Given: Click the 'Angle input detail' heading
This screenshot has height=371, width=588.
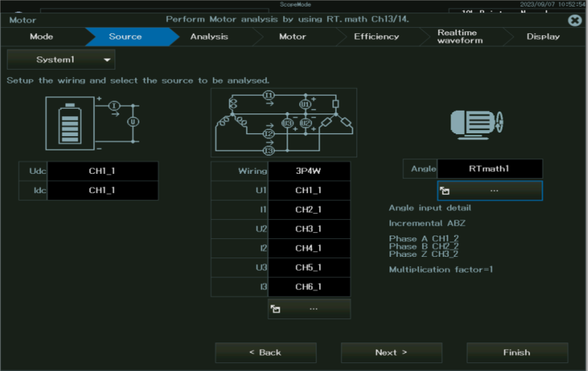Looking at the screenshot, I should pos(430,208).
